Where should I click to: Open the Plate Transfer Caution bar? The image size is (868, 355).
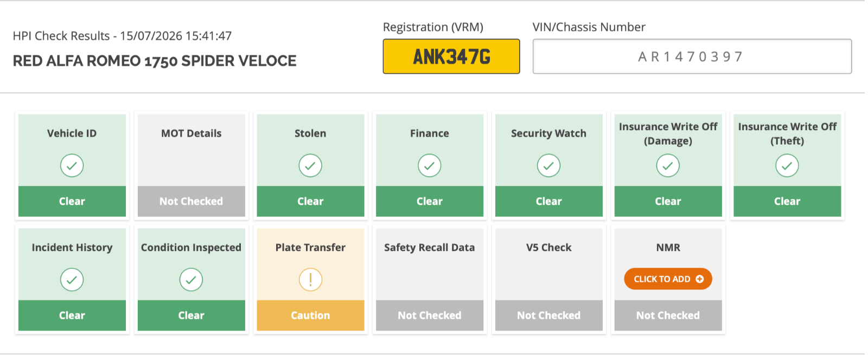click(310, 315)
